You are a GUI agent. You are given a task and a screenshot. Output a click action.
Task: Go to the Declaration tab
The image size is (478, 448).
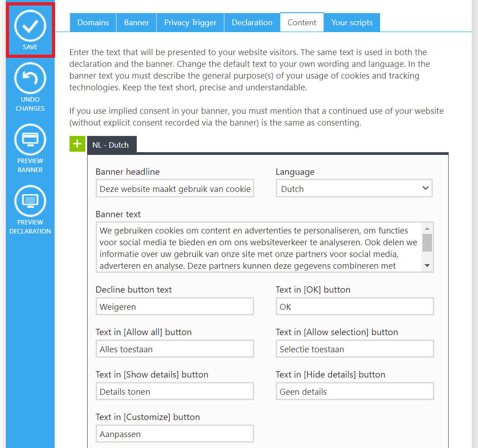252,23
